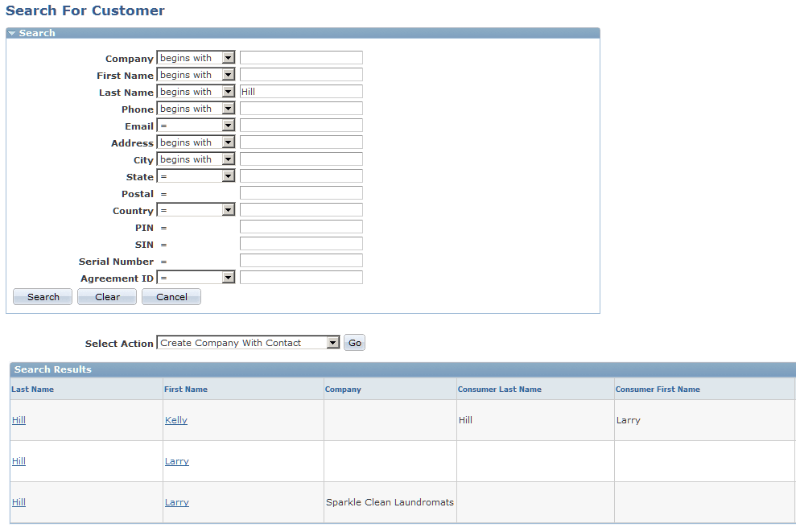Click the Last Name input containing Hill
Viewport: 796px width, 532px height.
pos(300,91)
